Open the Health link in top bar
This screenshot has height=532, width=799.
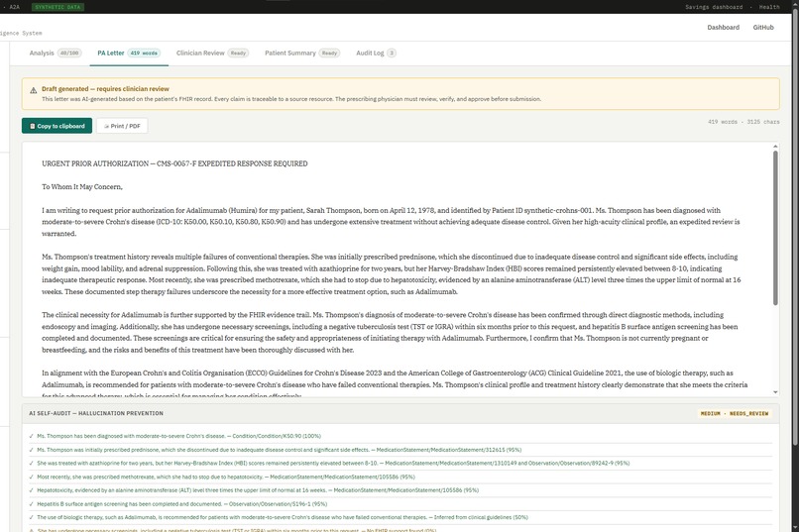[x=769, y=7]
